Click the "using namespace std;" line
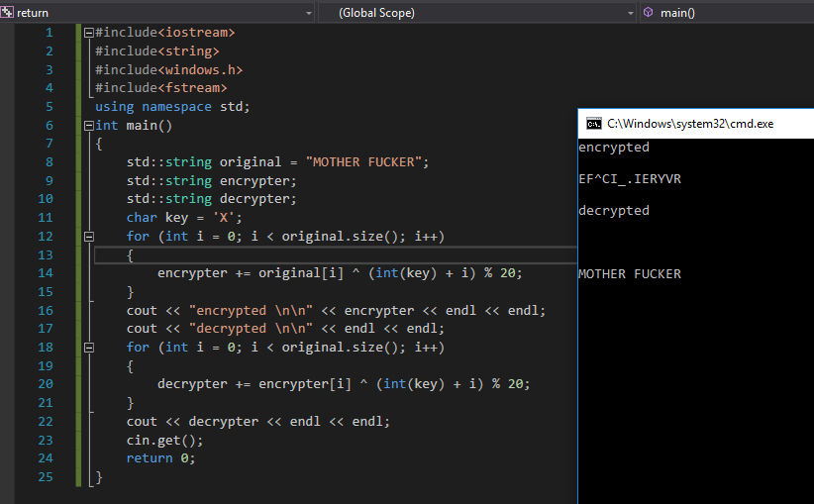This screenshot has width=814, height=504. 172,107
